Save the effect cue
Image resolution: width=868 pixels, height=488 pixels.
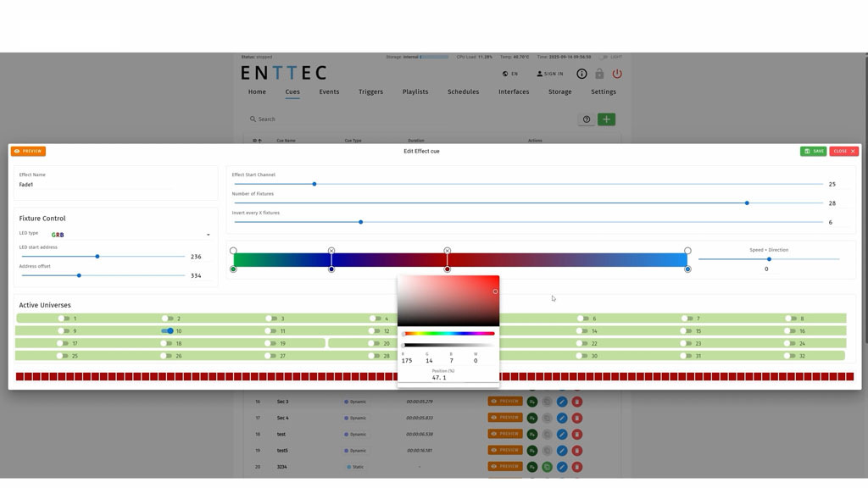click(813, 151)
